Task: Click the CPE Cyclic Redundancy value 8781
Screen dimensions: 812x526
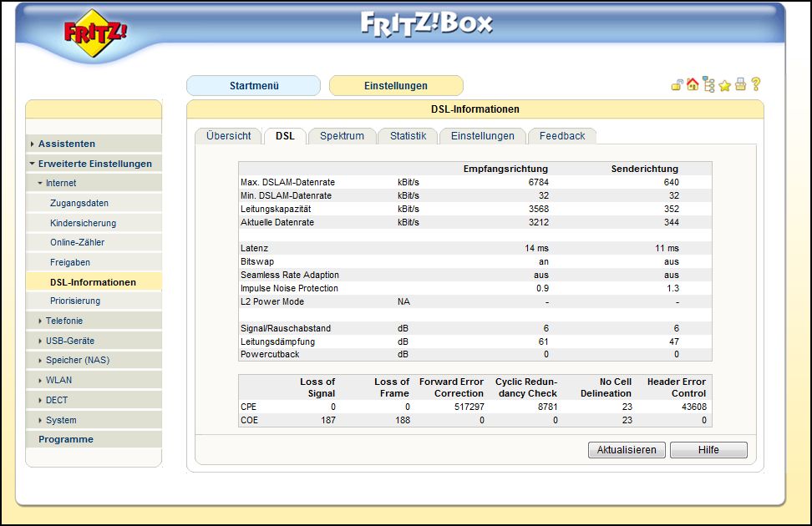Action: point(547,407)
